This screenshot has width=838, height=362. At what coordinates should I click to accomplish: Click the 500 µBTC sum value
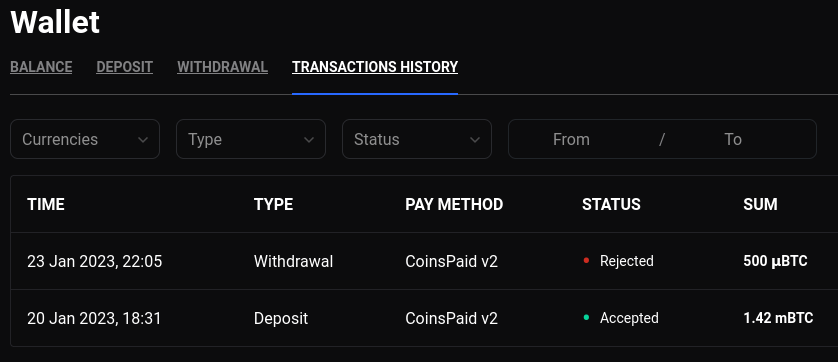coord(775,261)
